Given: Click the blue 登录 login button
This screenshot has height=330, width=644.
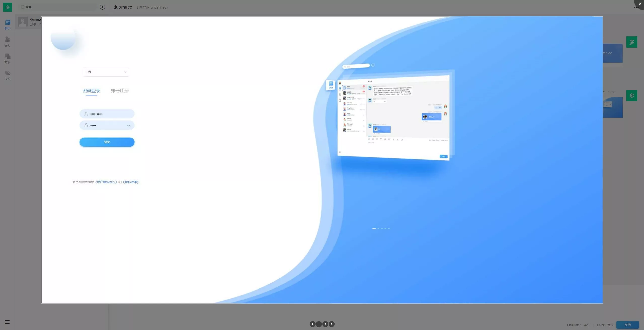Looking at the screenshot, I should (x=107, y=142).
